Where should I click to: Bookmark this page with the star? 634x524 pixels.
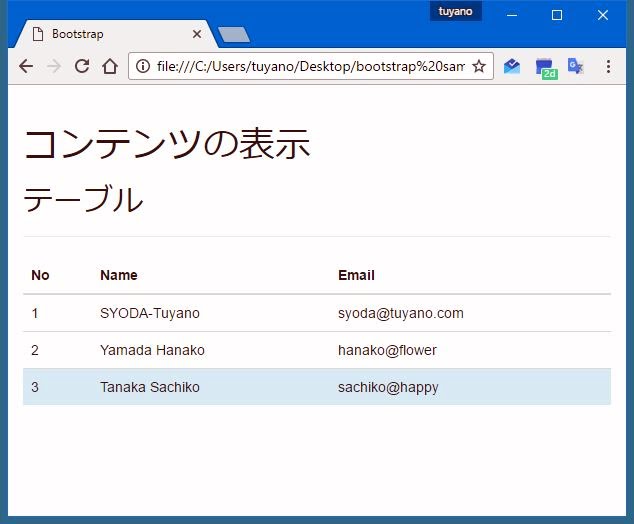point(479,66)
